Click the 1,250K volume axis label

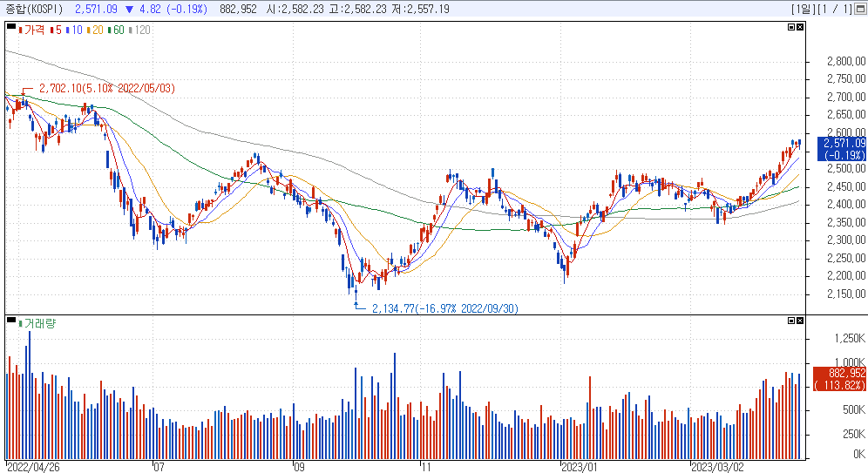850,338
